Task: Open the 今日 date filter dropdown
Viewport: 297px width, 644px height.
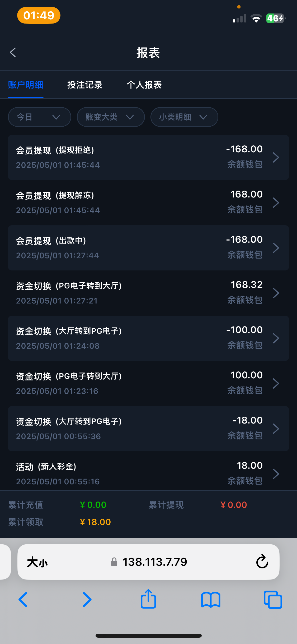Action: (39, 117)
